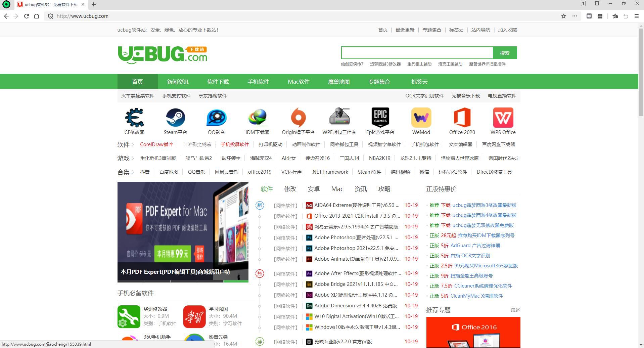Open the WeMod icon
Viewport: 644px width, 348px height.
tap(421, 118)
